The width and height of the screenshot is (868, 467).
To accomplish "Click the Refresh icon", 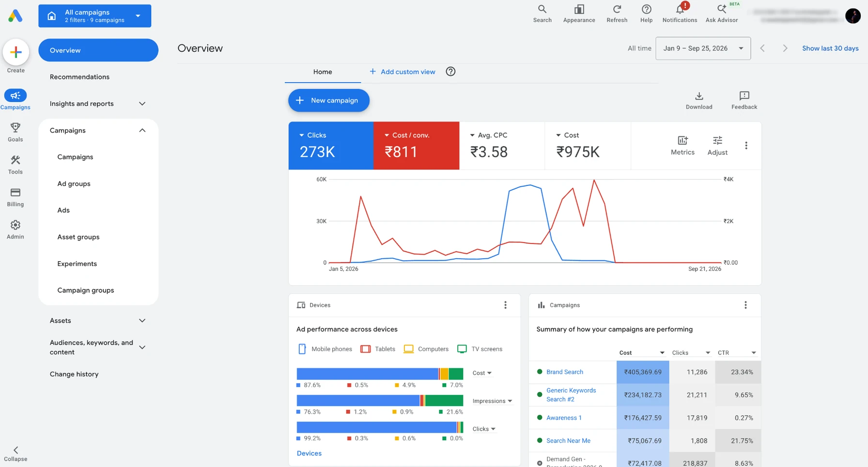I will tap(617, 9).
